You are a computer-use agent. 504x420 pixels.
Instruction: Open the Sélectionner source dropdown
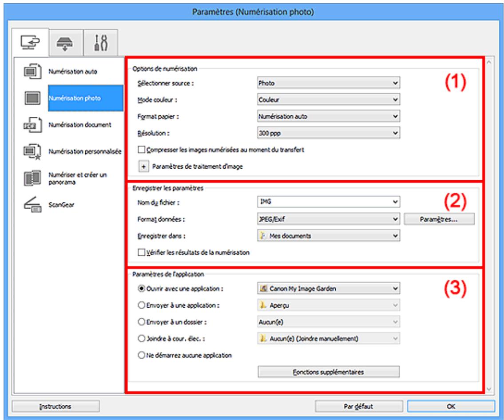pyautogui.click(x=329, y=83)
